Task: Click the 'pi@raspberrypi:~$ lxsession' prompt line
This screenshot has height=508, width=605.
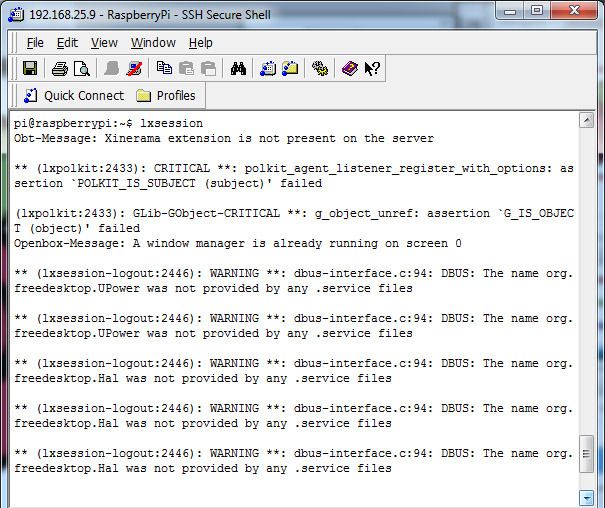Action: pyautogui.click(x=108, y=123)
